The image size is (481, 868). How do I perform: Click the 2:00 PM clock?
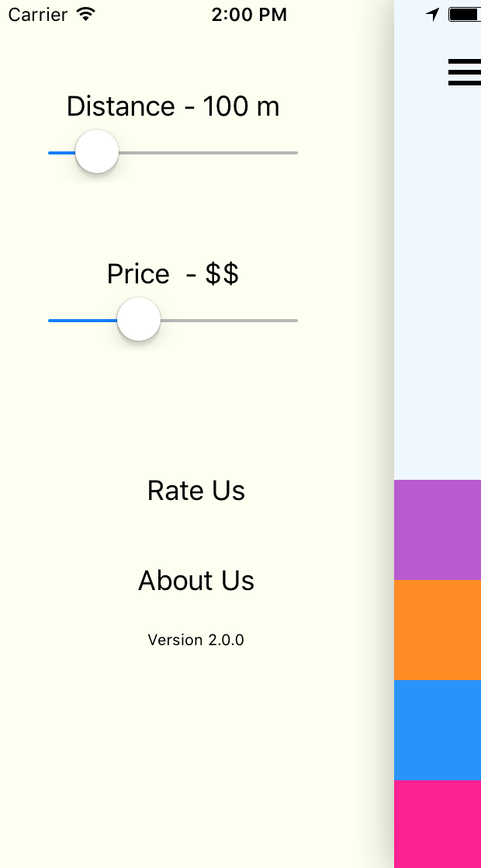pos(249,14)
